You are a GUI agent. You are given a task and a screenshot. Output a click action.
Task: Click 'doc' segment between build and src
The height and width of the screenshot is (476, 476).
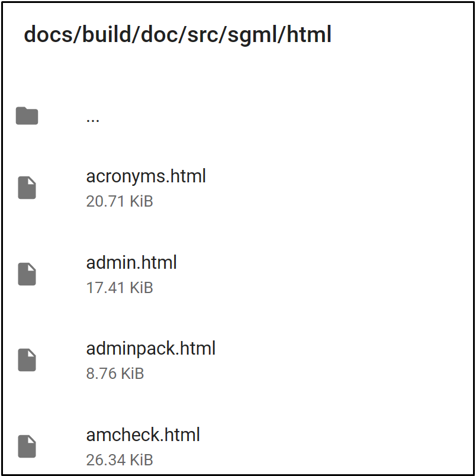(159, 34)
